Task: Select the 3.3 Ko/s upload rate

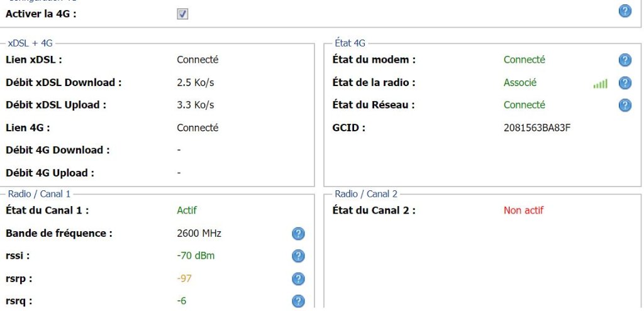Action: click(x=196, y=105)
